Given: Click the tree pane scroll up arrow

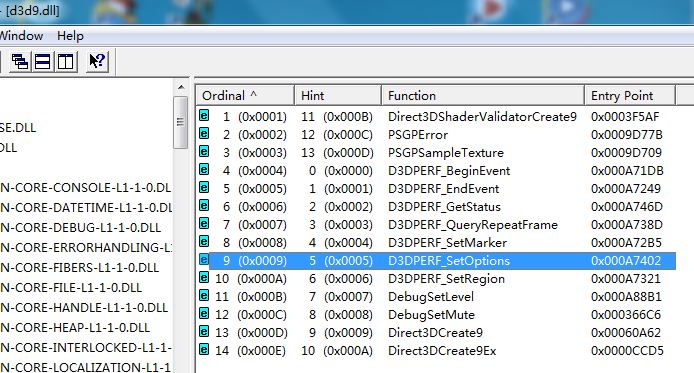Looking at the screenshot, I should click(181, 87).
